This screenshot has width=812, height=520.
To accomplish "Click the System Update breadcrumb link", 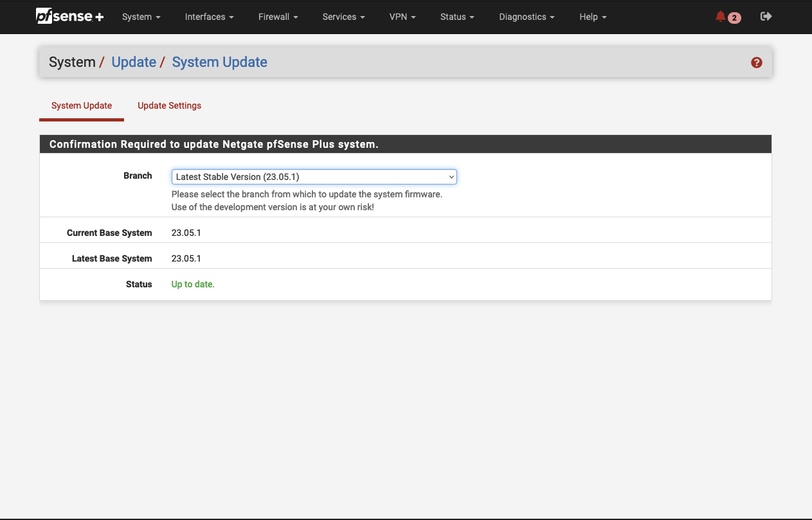I will click(219, 62).
